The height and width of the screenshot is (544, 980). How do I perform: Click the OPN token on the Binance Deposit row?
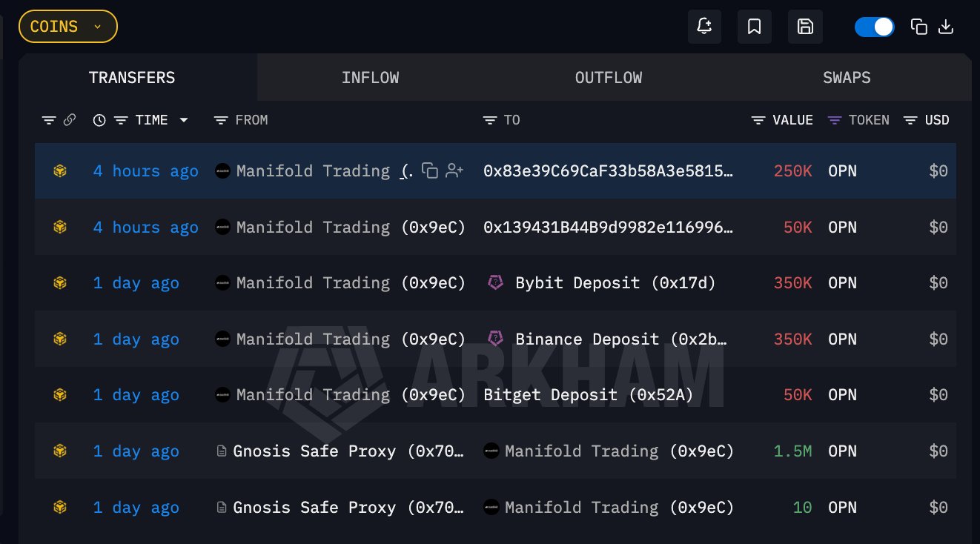point(843,339)
